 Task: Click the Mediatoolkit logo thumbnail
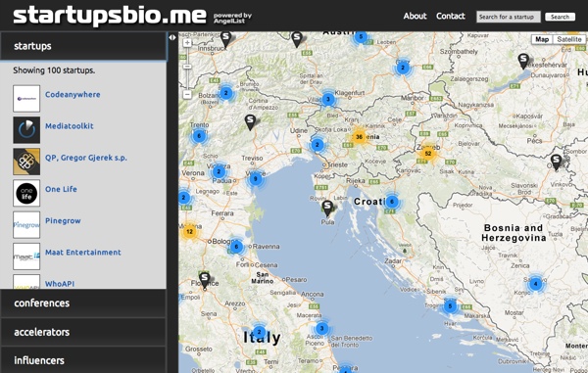click(x=26, y=130)
